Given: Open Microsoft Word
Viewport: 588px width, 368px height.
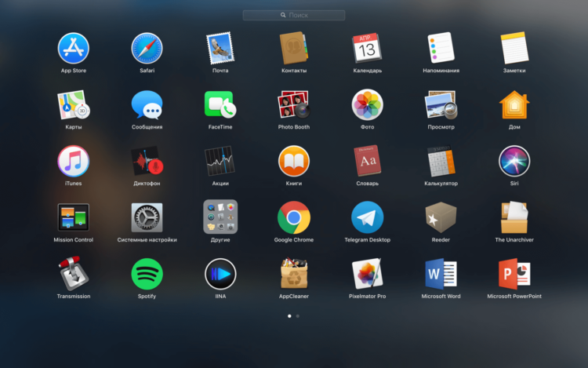Looking at the screenshot, I should 441,274.
